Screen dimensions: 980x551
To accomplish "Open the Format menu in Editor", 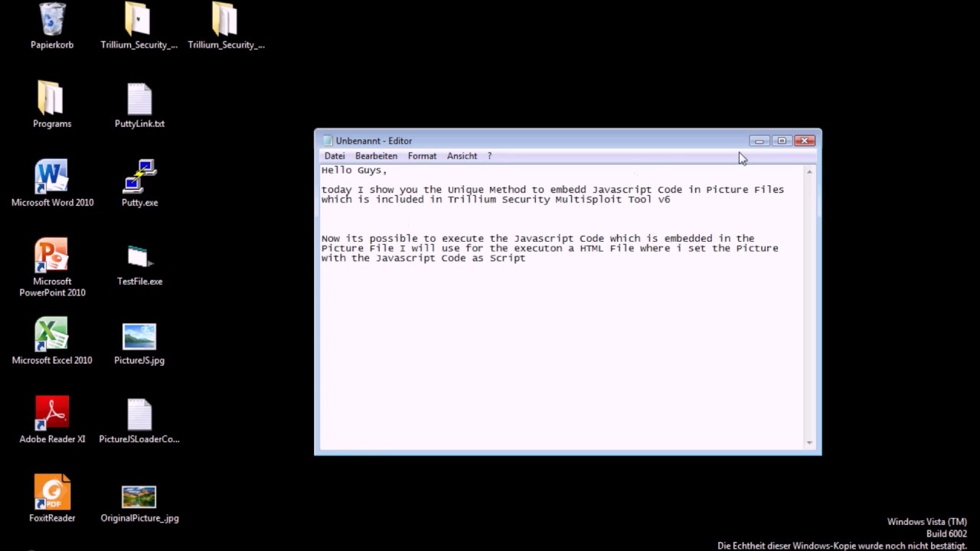I will coord(422,156).
